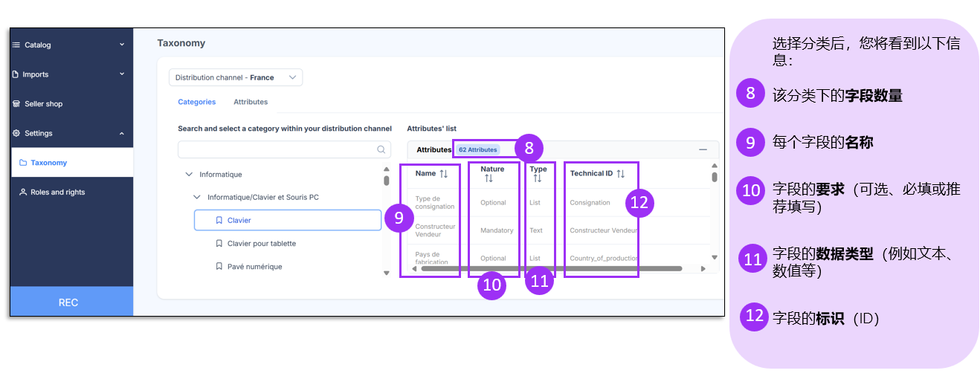Sort the list by Nature column
The image size is (980, 382).
489,178
